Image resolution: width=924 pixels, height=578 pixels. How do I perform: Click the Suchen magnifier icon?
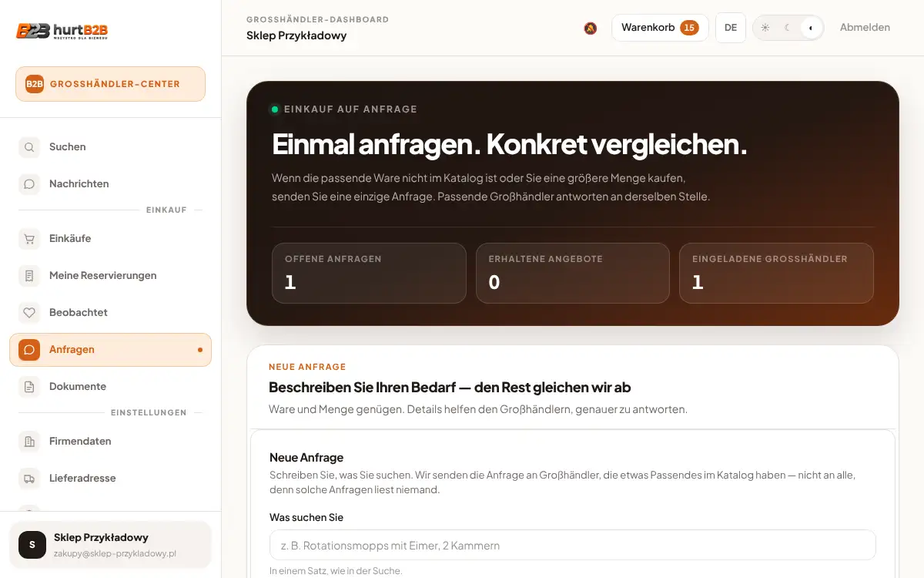pos(29,147)
